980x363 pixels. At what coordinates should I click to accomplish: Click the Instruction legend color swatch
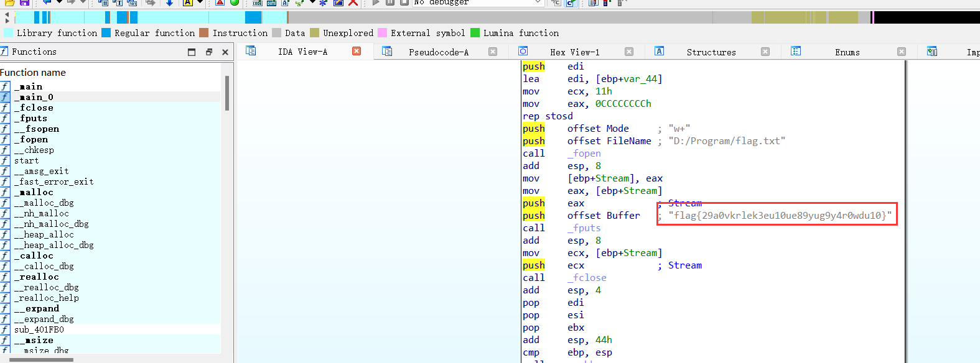(203, 33)
